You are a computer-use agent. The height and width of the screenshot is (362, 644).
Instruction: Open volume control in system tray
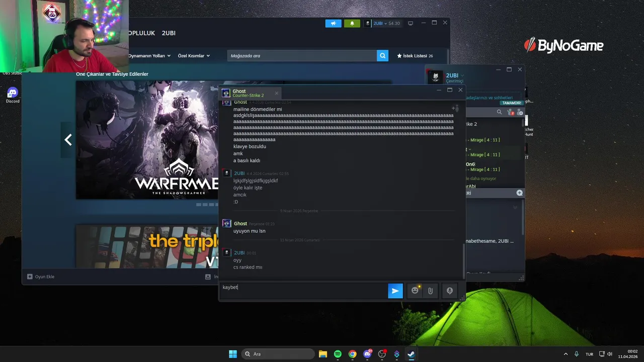tap(610, 354)
